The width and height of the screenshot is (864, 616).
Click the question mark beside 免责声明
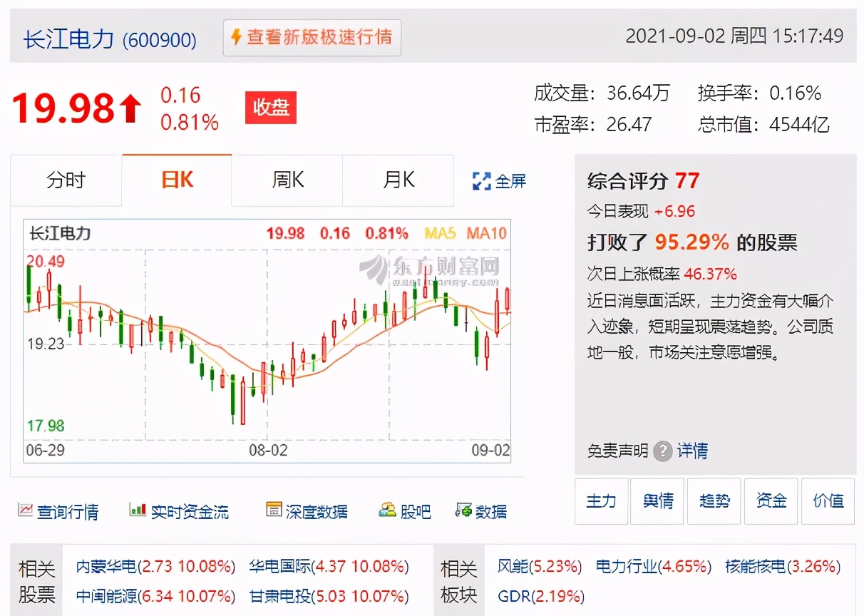click(x=664, y=451)
